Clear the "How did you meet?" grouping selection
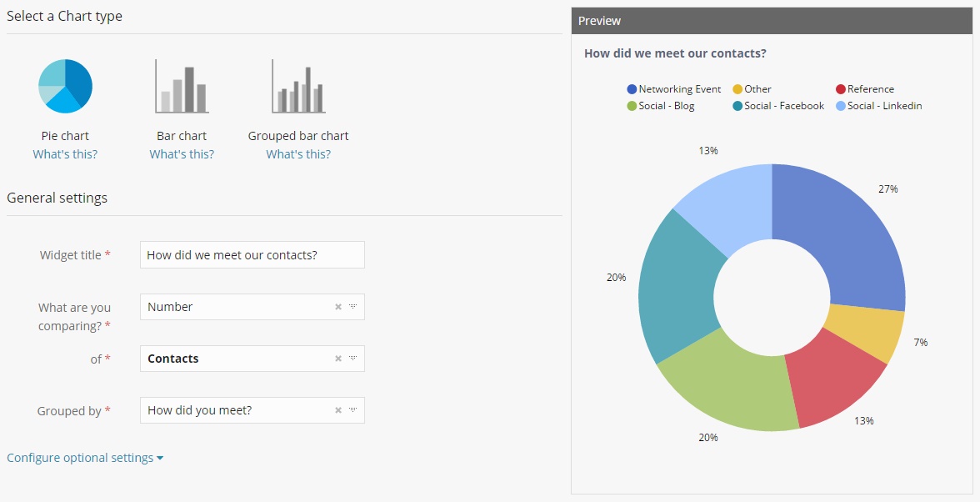The width and height of the screenshot is (980, 502). [338, 409]
